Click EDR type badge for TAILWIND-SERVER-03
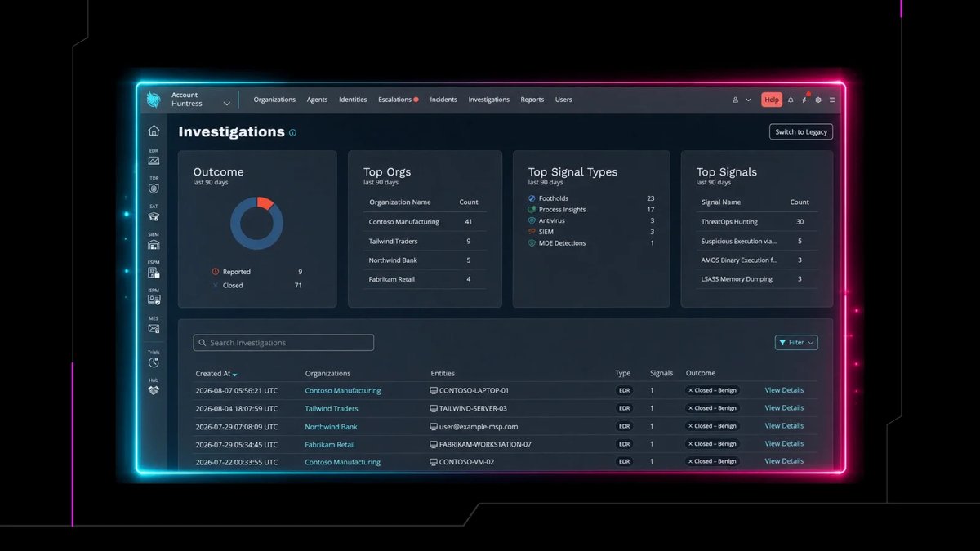The width and height of the screenshot is (980, 551). [x=625, y=408]
